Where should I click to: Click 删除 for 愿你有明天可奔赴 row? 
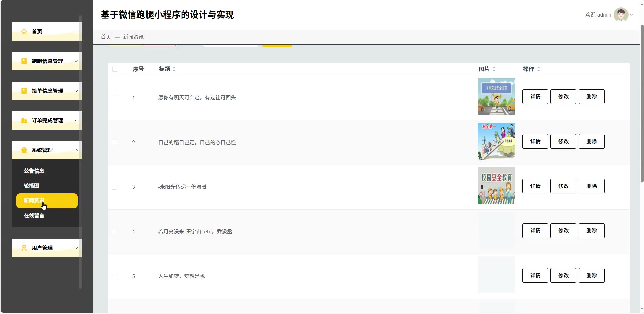point(591,97)
